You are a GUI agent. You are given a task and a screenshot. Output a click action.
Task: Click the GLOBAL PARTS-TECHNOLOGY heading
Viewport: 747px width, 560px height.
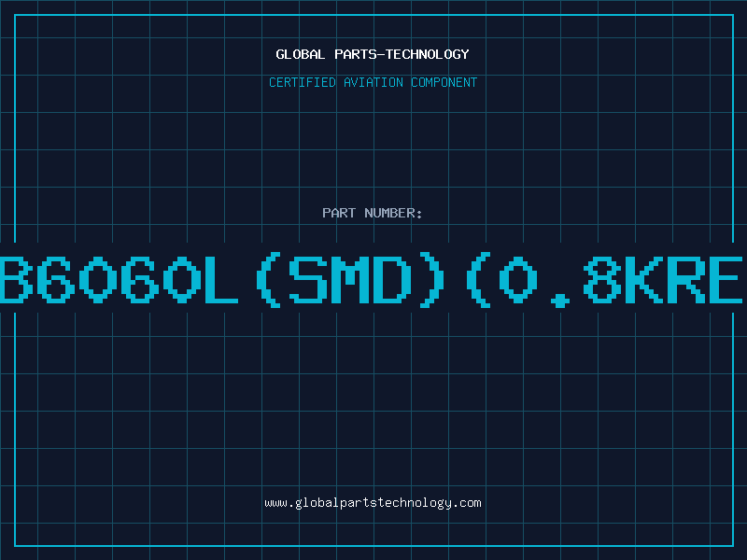coord(373,54)
